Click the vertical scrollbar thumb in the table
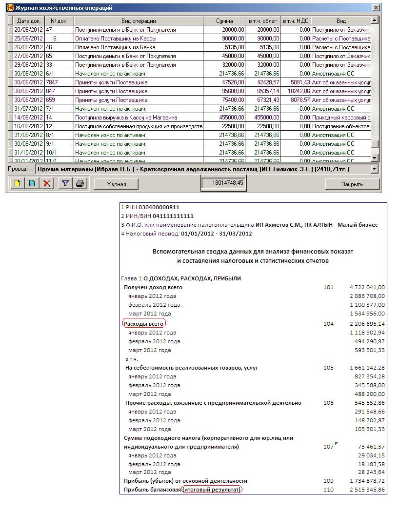 375,144
